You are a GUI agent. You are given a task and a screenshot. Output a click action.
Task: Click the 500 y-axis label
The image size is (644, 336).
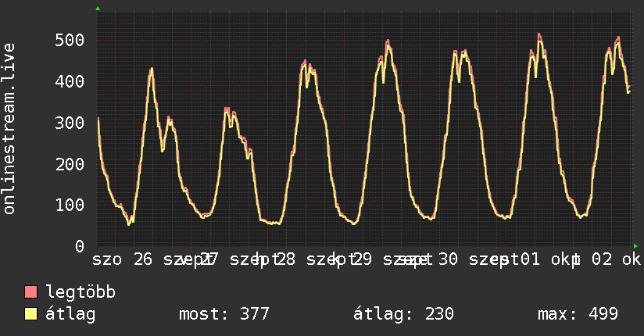click(x=70, y=41)
